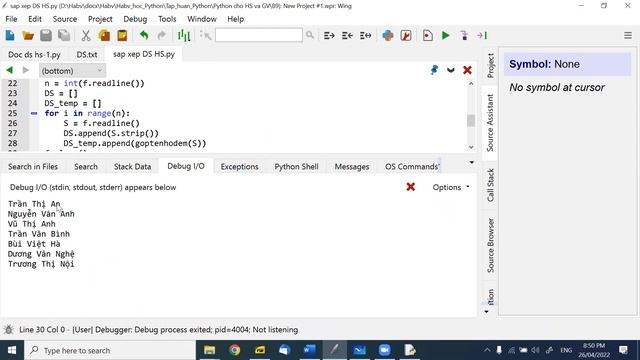The width and height of the screenshot is (640, 360).
Task: Open the Source menu
Action: coord(64,19)
